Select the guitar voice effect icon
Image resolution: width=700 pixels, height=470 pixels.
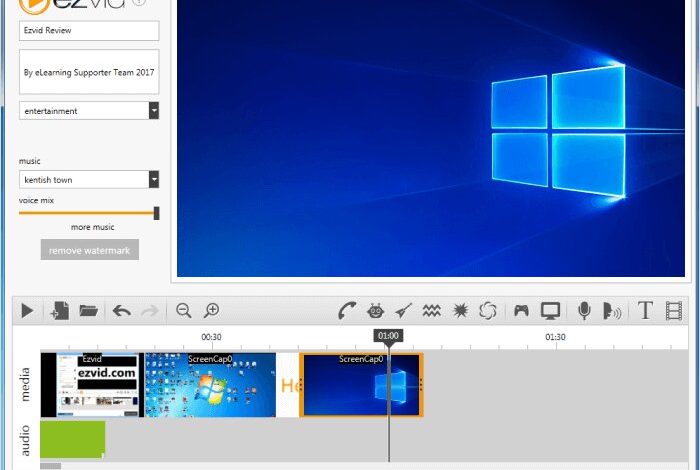[403, 311]
